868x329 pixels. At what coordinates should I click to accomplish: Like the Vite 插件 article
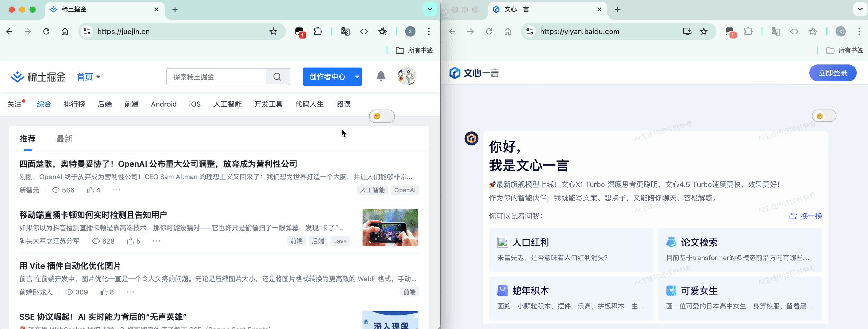(x=107, y=292)
